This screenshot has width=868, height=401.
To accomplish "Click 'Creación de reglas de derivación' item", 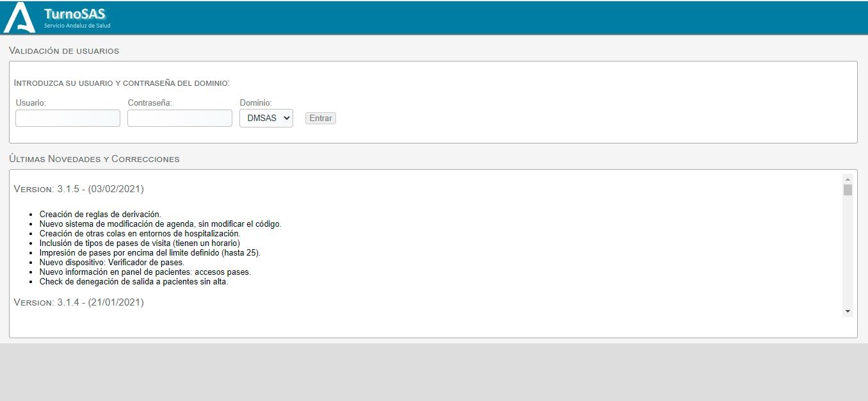I will coord(100,214).
